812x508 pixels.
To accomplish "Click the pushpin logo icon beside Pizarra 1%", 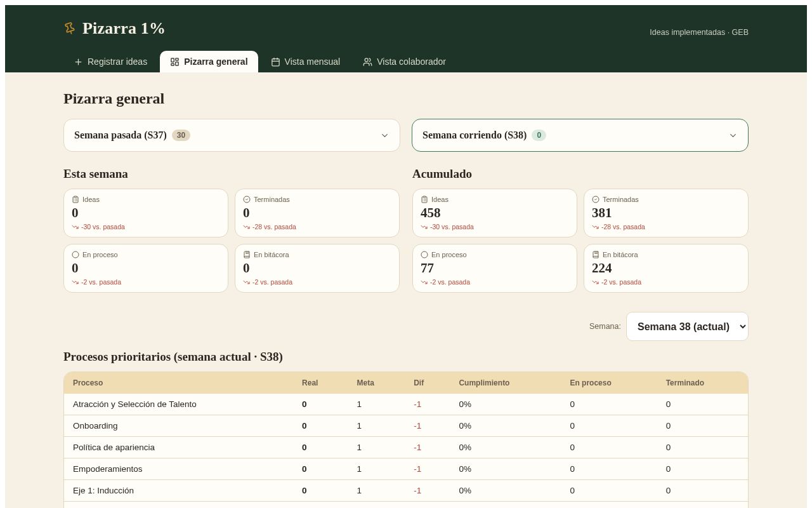I will coord(70,28).
